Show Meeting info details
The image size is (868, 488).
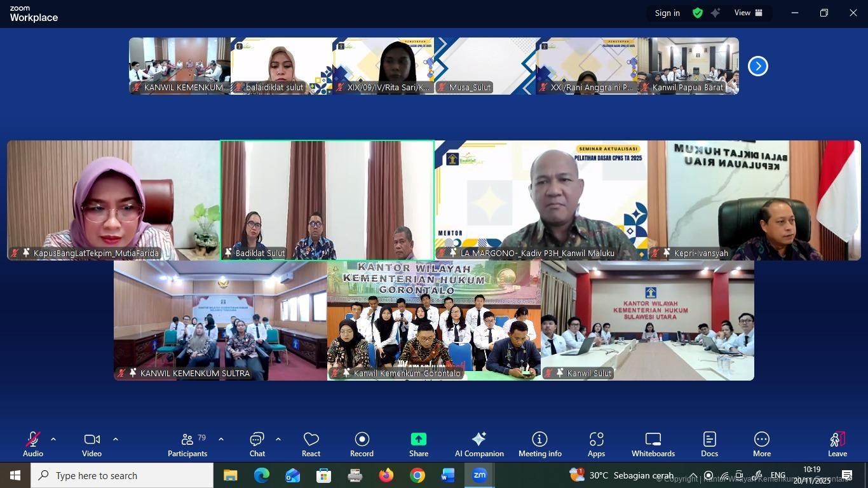[539, 444]
